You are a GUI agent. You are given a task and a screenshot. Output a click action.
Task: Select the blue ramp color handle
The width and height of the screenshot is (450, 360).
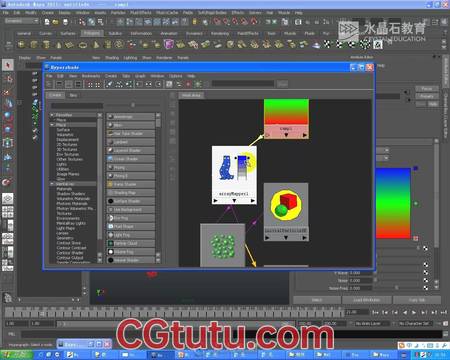(x=415, y=168)
